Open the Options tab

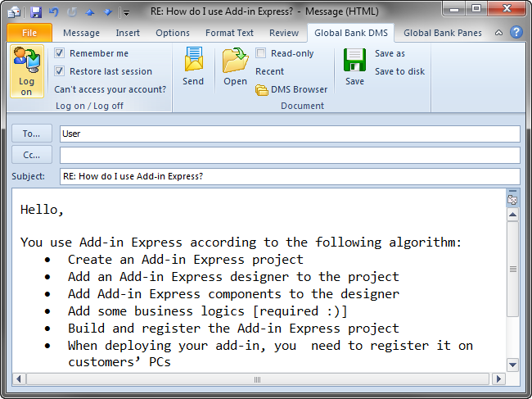pyautogui.click(x=173, y=33)
